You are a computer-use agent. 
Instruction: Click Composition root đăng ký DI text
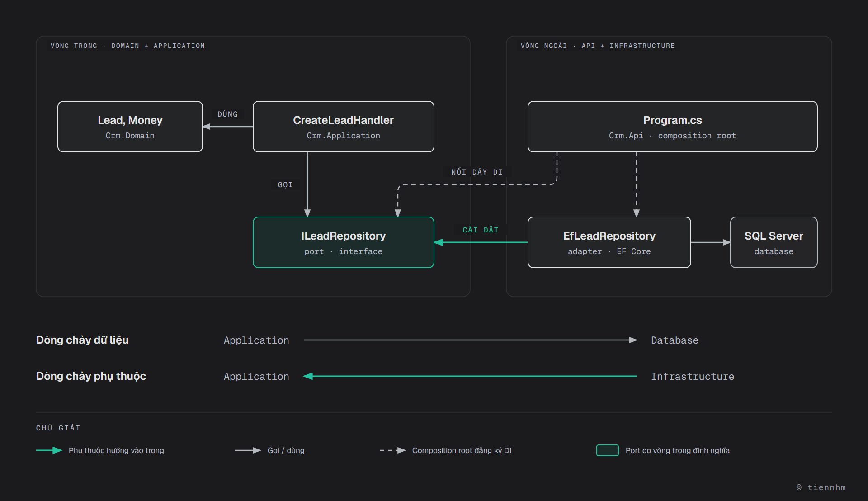pos(462,451)
